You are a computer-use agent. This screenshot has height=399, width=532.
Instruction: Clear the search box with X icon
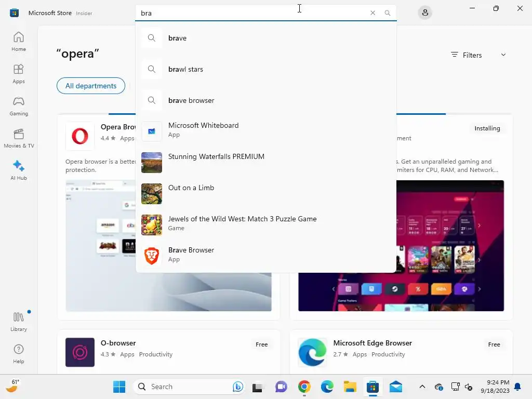pyautogui.click(x=373, y=13)
